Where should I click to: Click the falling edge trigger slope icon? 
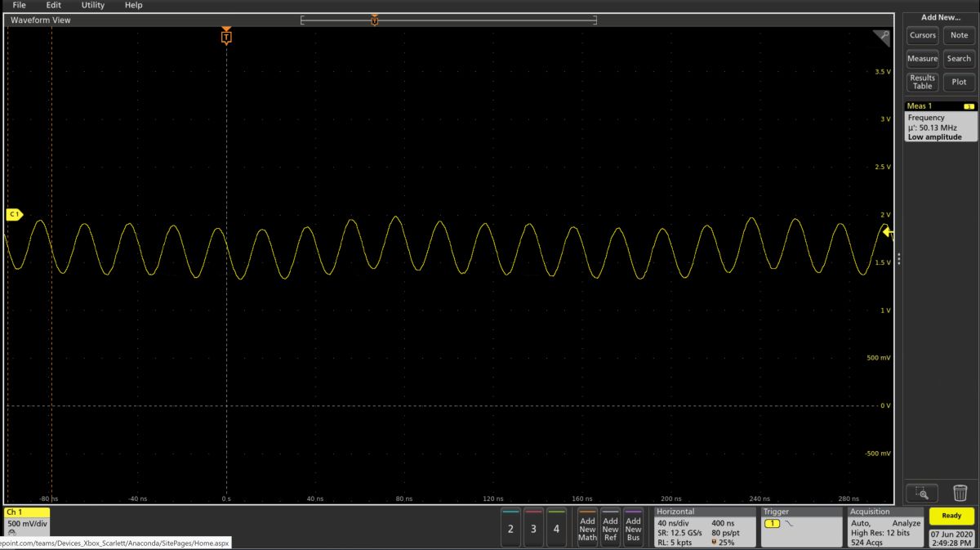(x=789, y=523)
